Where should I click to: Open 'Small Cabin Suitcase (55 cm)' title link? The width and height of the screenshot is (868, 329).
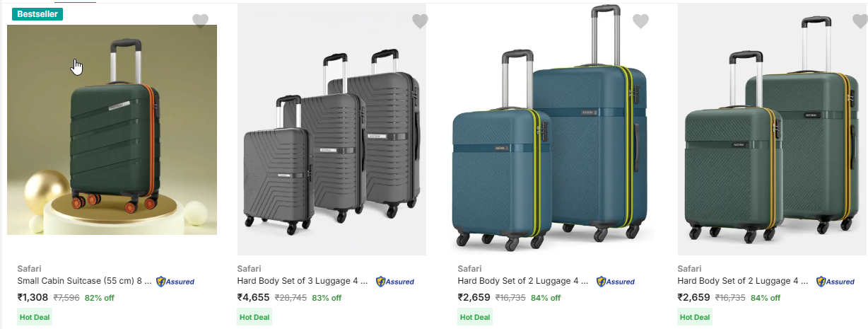[x=84, y=281]
